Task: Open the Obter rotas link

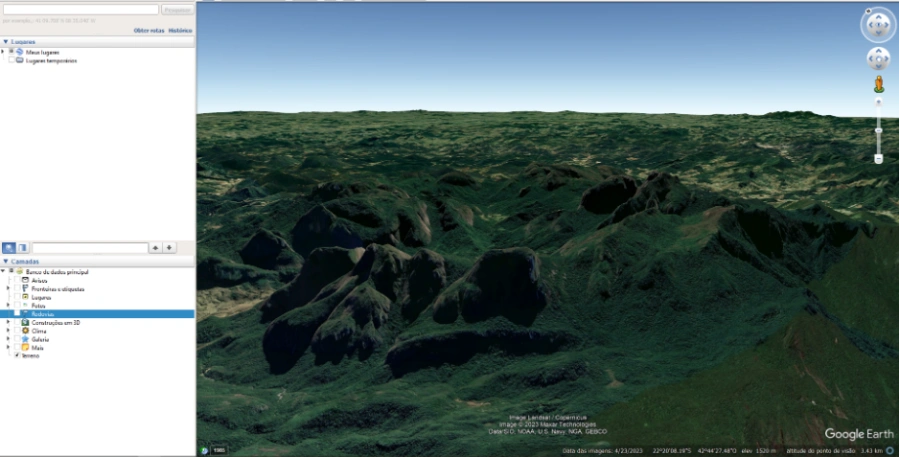Action: click(x=149, y=30)
